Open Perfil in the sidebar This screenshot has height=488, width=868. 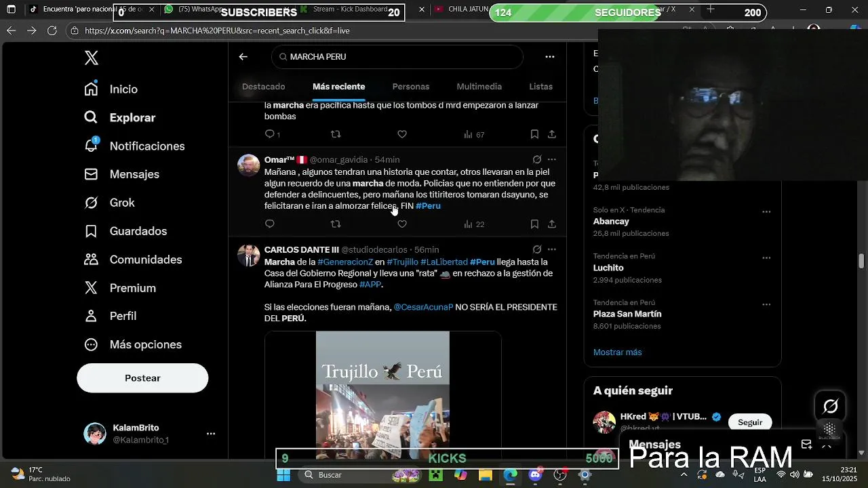[110, 316]
